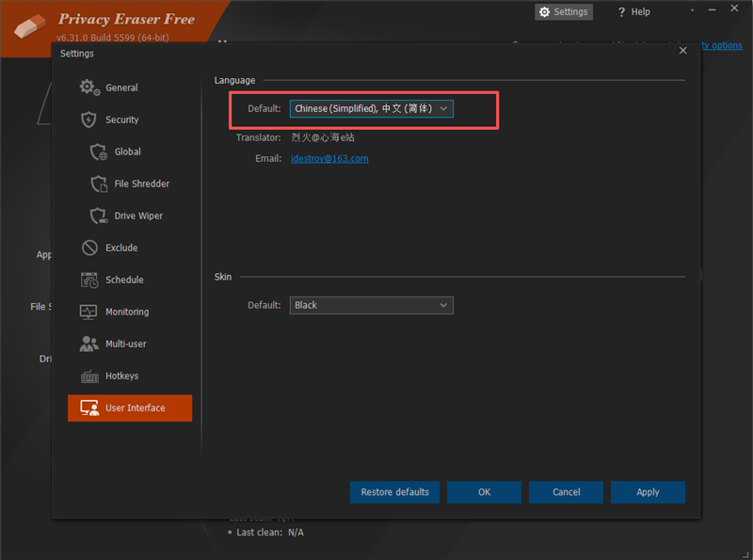Click the Schedule calendar icon
Screen dimensions: 753x560
(x=89, y=280)
